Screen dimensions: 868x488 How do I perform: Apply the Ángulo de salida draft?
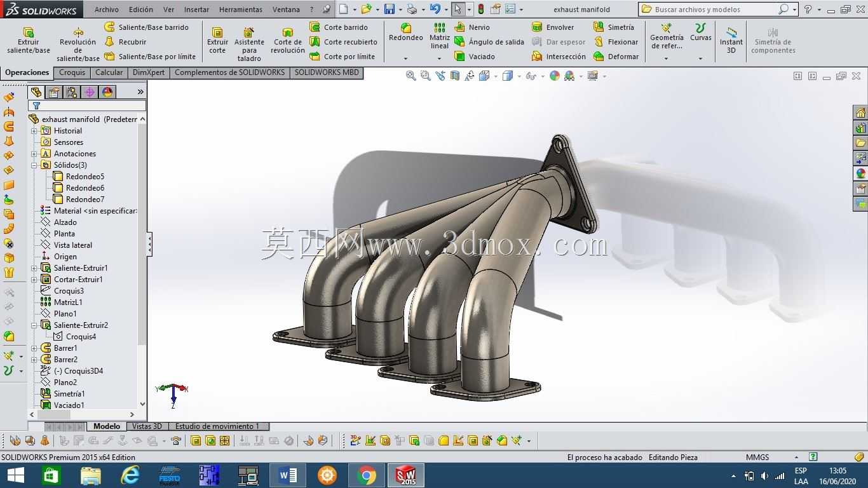tap(489, 42)
